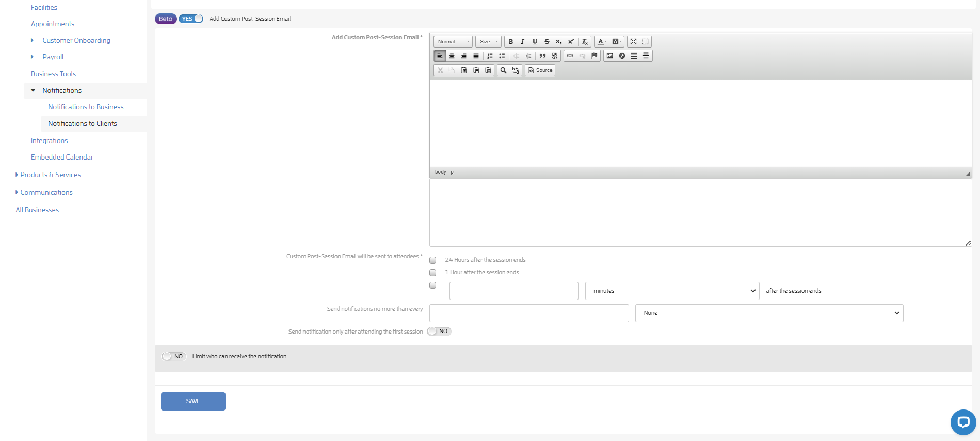Insert a block quote
This screenshot has height=441, width=980.
[542, 56]
